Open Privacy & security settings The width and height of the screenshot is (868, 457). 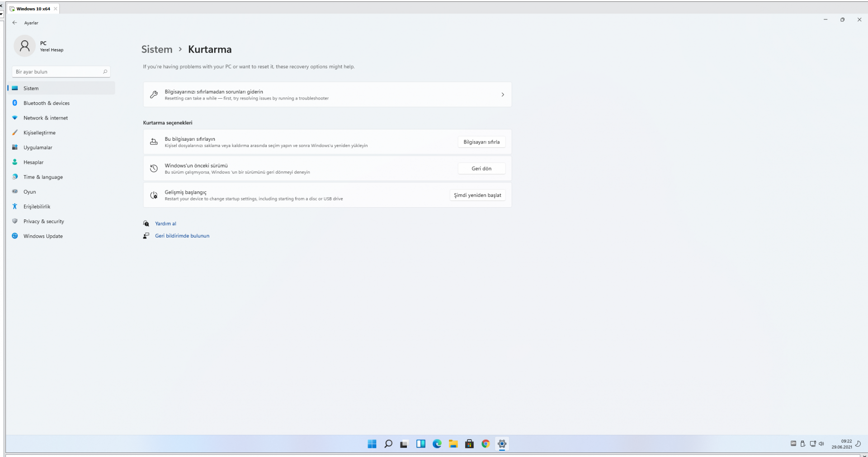click(61, 221)
